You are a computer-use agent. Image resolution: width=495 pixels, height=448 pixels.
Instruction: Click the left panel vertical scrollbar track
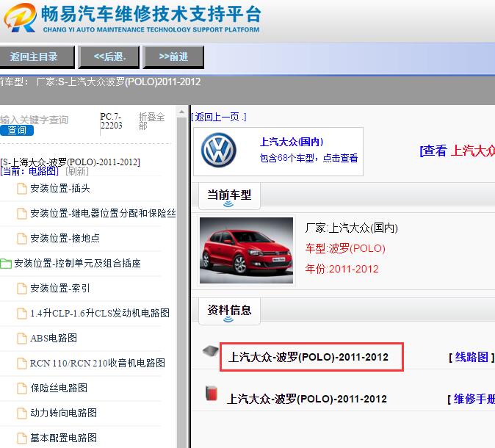point(181,283)
